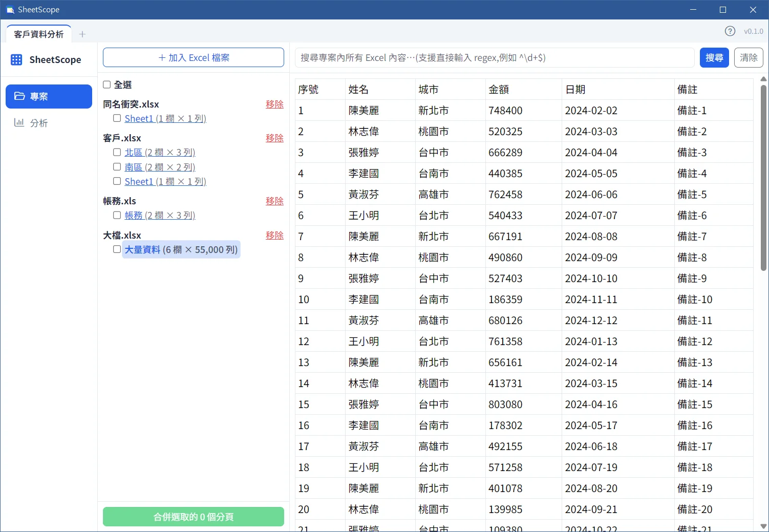Click 合併選取的 0 個分頁 button
Image resolution: width=769 pixels, height=532 pixels.
(194, 517)
